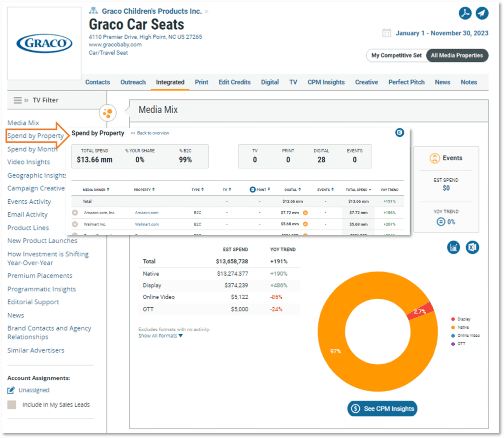Select My Competitive Set toggle
This screenshot has width=504, height=438.
[396, 56]
